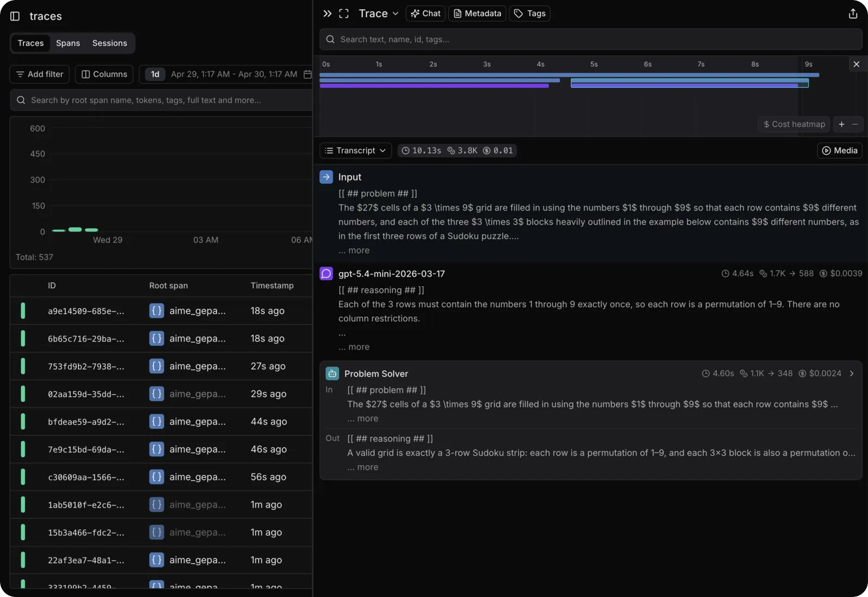Click the search magnifier icon in trace panel
Viewport: 868px width, 597px height.
pyautogui.click(x=330, y=39)
